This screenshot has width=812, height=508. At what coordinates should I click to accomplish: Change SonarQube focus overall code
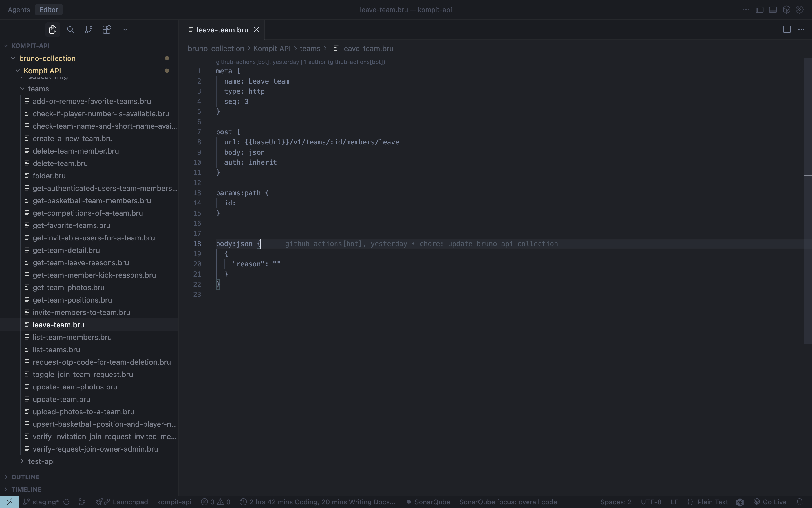[508, 502]
